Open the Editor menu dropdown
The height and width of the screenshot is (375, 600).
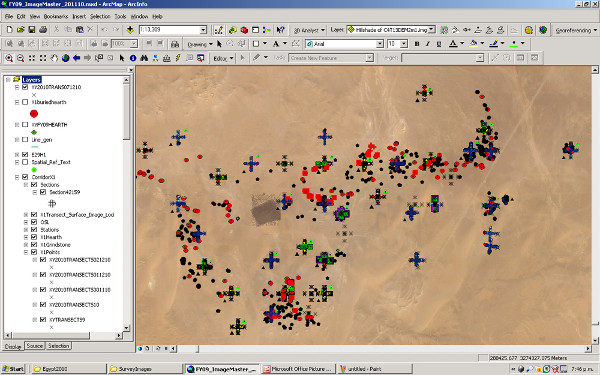(x=223, y=58)
